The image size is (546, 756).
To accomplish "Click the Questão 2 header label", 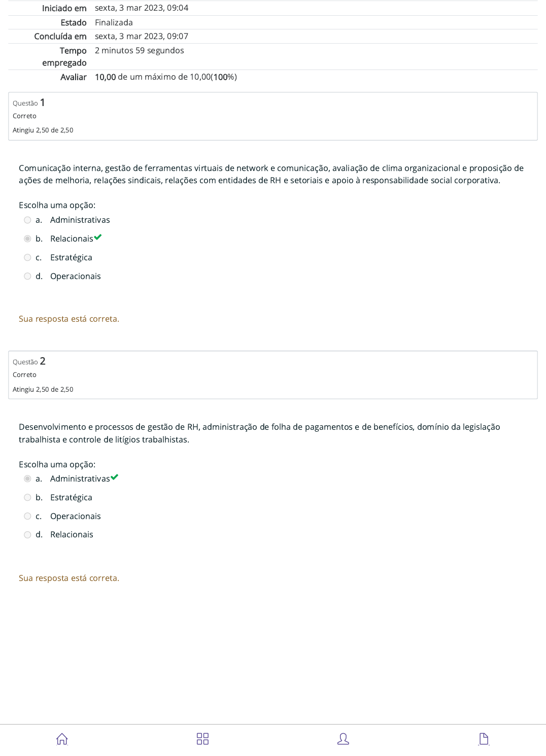I will (x=29, y=362).
